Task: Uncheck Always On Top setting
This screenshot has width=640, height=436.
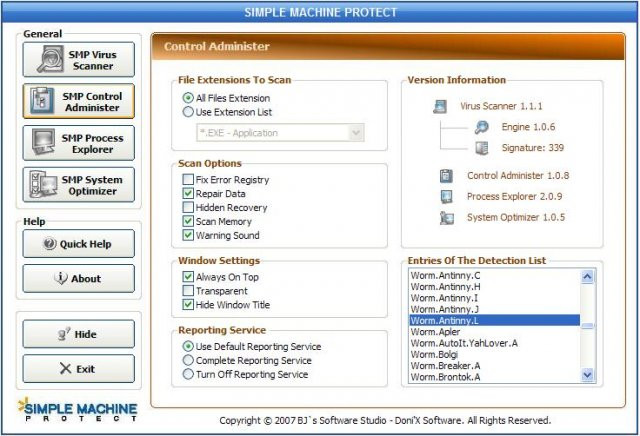Action: (188, 277)
